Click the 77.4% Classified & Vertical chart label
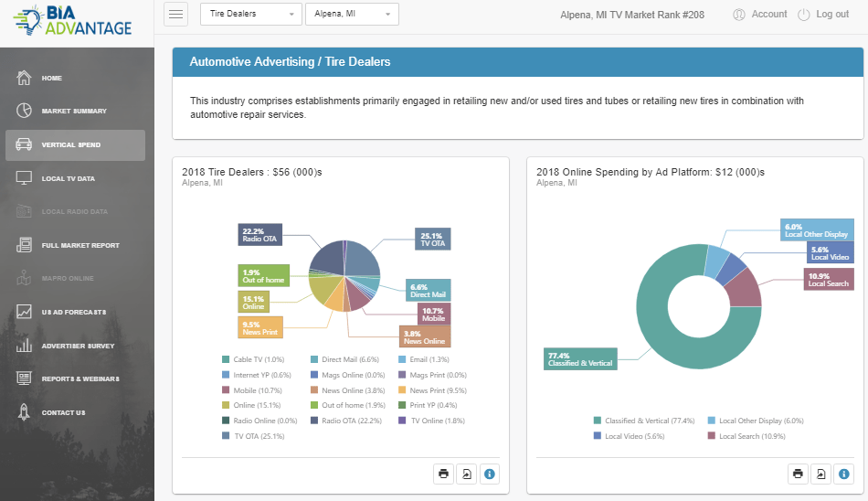Image resolution: width=868 pixels, height=501 pixels. pos(580,359)
